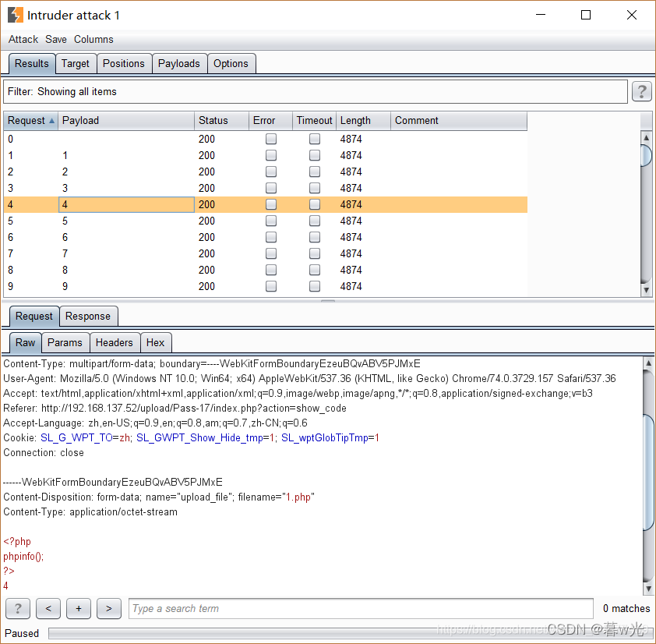The width and height of the screenshot is (656, 644).
Task: Click the attack progress bar
Action: (349, 633)
